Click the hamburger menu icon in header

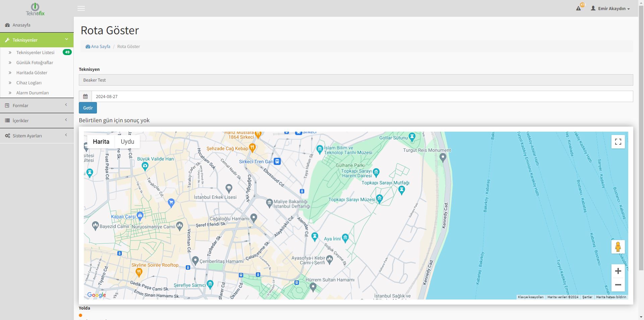tap(81, 8)
